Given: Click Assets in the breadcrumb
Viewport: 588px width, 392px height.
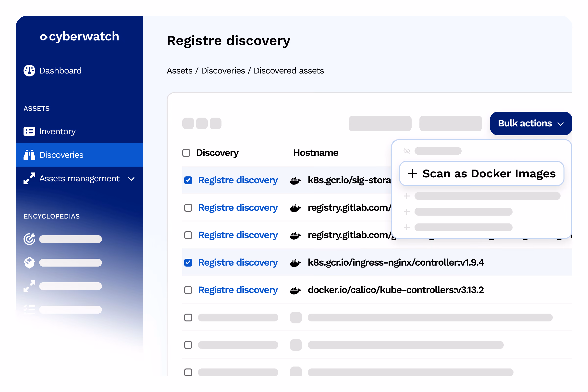Looking at the screenshot, I should 180,71.
